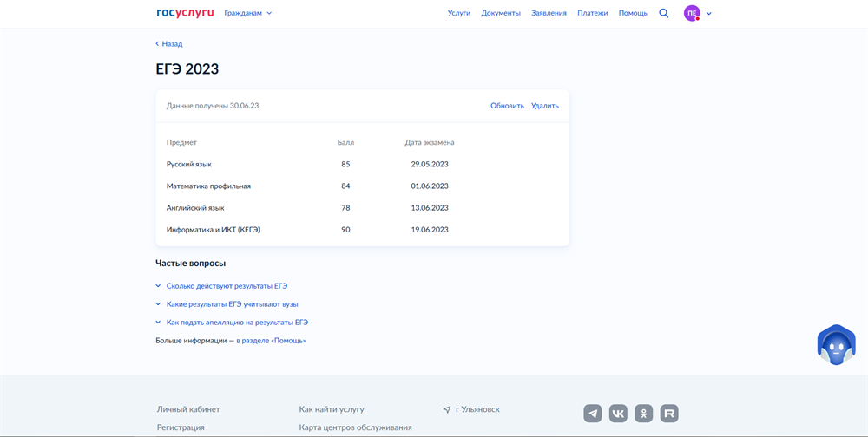The image size is (868, 437).
Task: Expand Как подать апелляцию question
Action: pyautogui.click(x=232, y=322)
